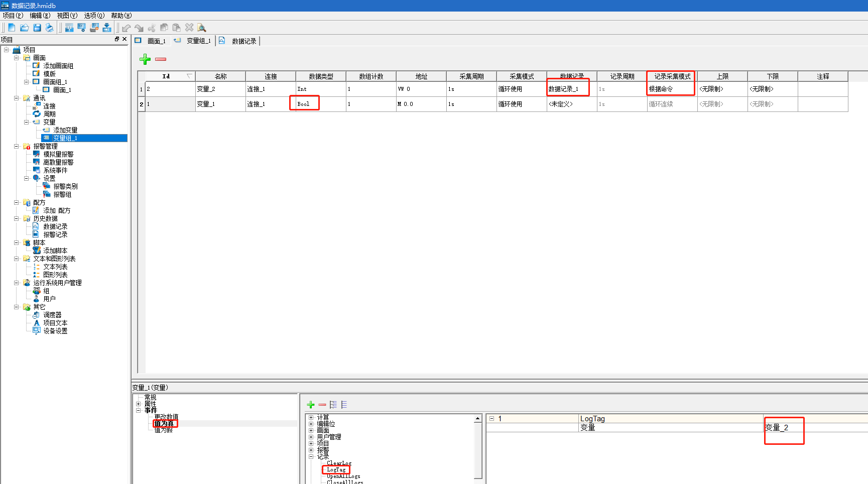Image resolution: width=868 pixels, height=484 pixels.
Task: Click the Delete X toolbar icon
Action: pos(189,28)
